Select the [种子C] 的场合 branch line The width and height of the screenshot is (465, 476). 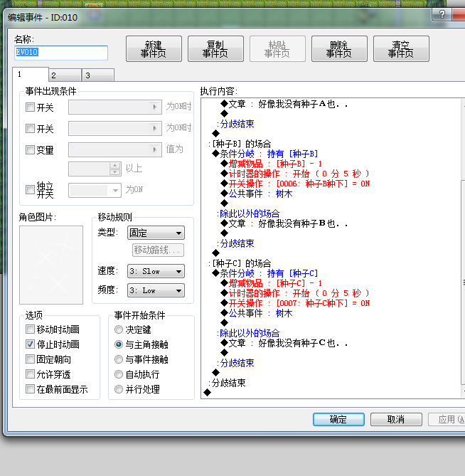coord(240,263)
